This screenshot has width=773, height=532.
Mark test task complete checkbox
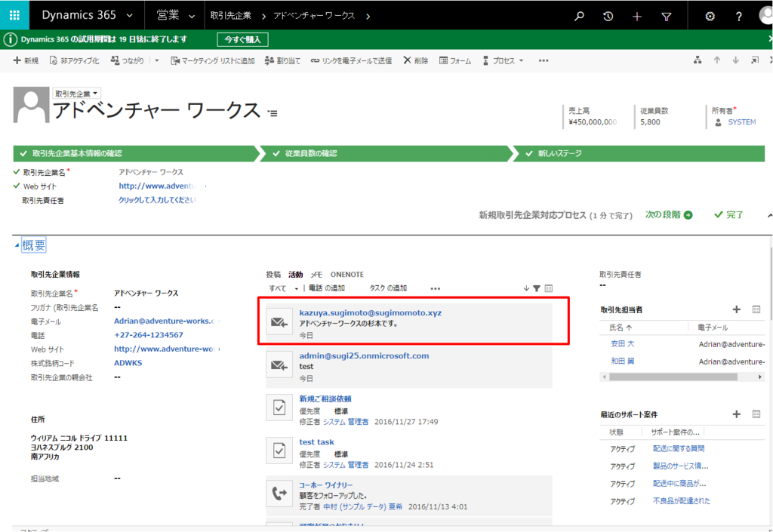279,451
